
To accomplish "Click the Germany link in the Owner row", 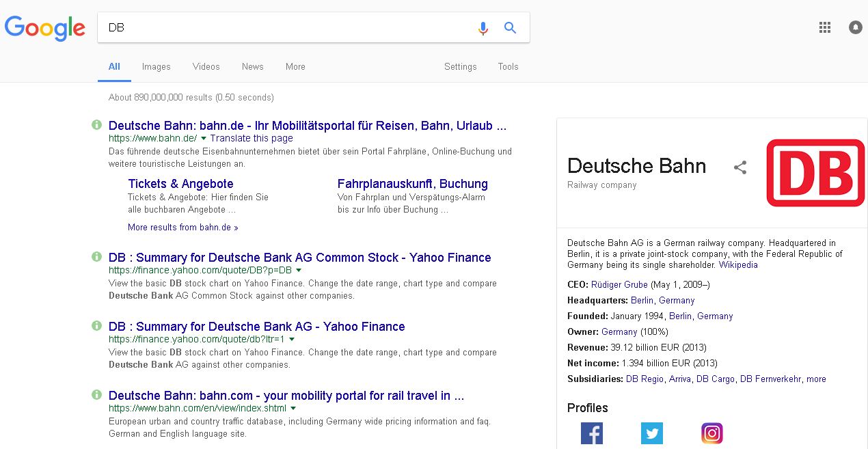I will tap(619, 331).
